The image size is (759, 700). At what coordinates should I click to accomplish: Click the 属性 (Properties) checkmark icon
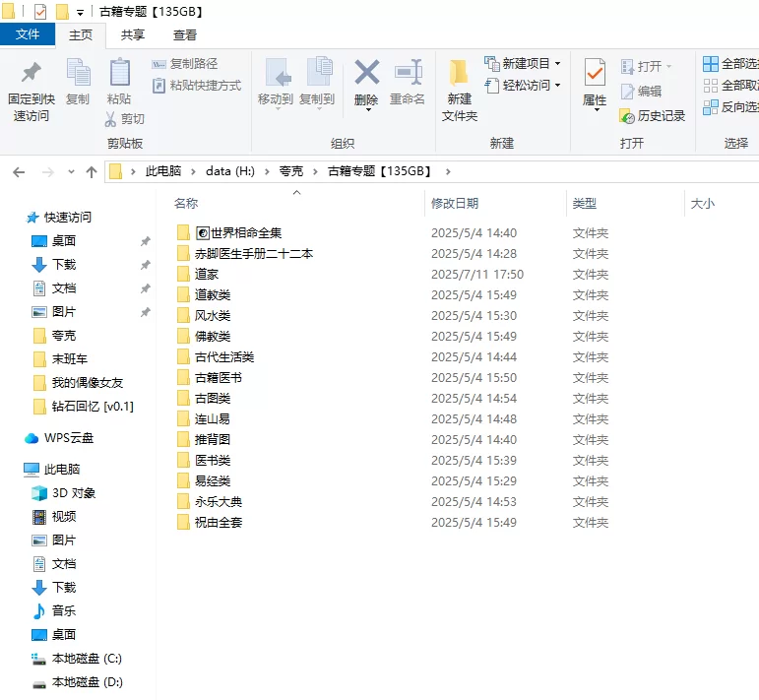click(x=595, y=73)
